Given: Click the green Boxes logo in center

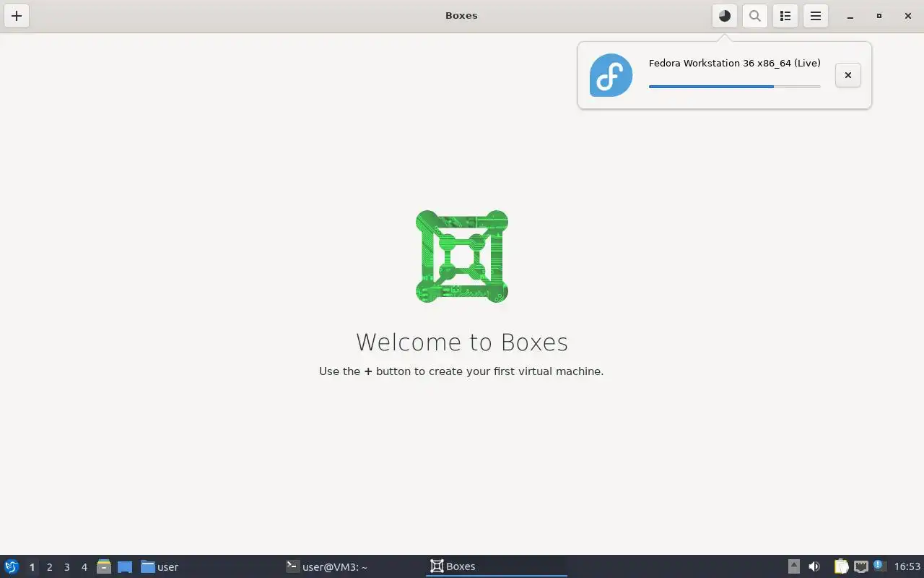Looking at the screenshot, I should [x=462, y=256].
